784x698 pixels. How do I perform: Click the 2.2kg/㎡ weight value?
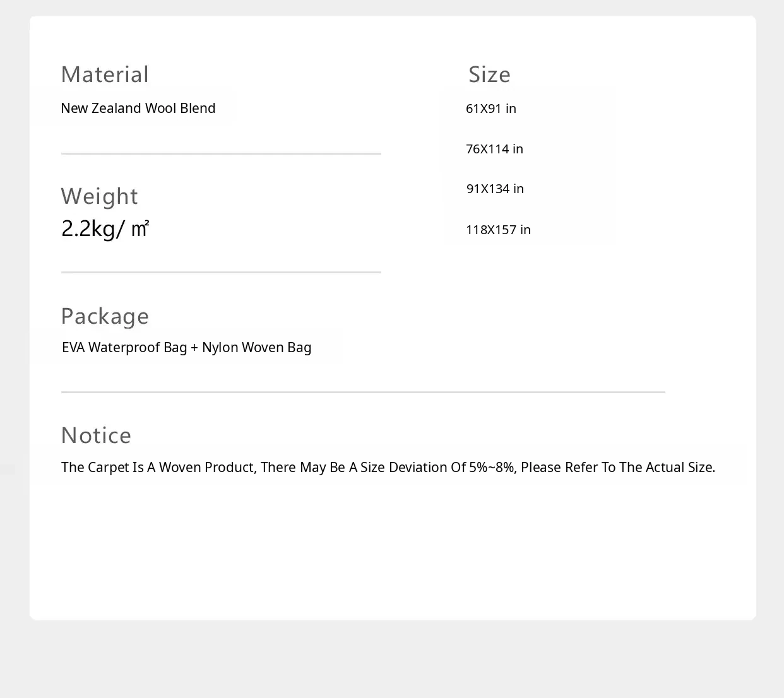coord(105,228)
